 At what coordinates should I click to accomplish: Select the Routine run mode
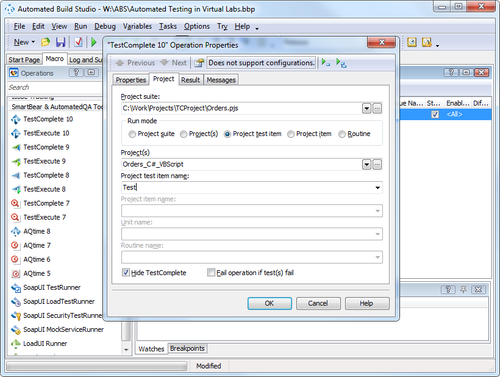coord(342,134)
